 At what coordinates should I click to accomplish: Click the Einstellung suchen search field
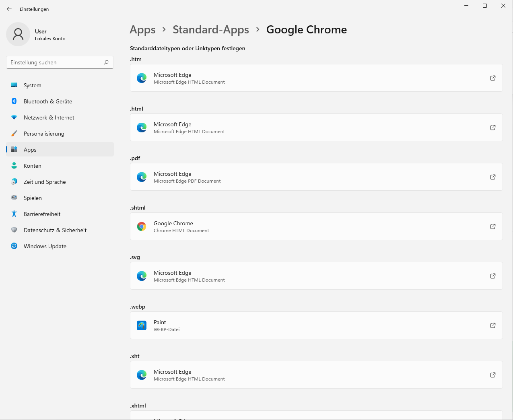[56, 62]
